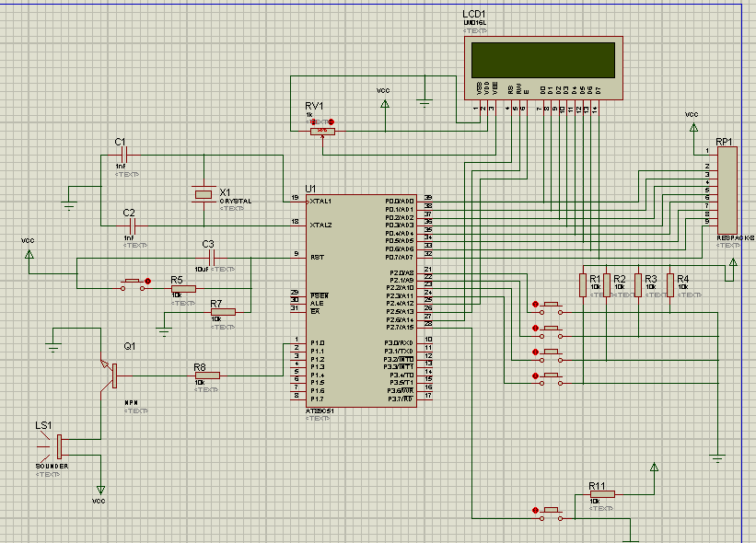Click the SOUNDER value label

(52, 467)
